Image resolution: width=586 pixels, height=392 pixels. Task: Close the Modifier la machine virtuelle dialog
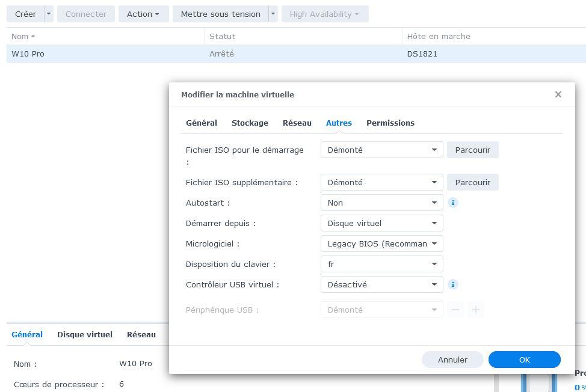558,94
